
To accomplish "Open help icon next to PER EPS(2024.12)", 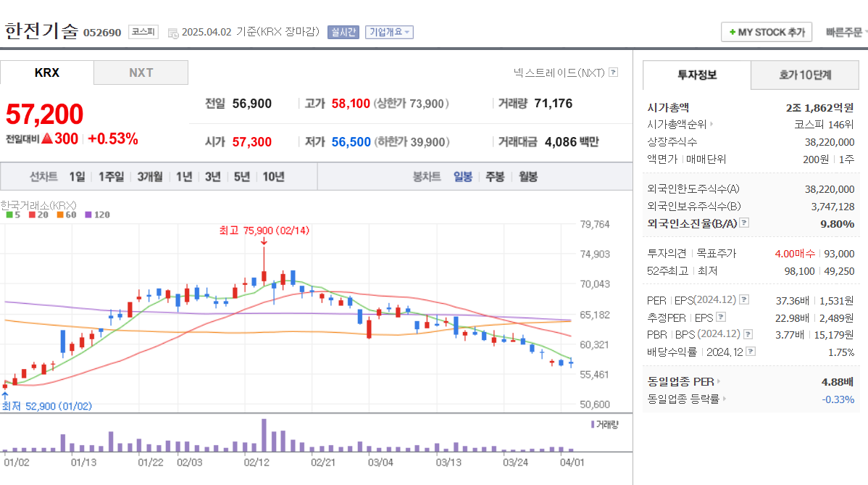I will click(745, 299).
